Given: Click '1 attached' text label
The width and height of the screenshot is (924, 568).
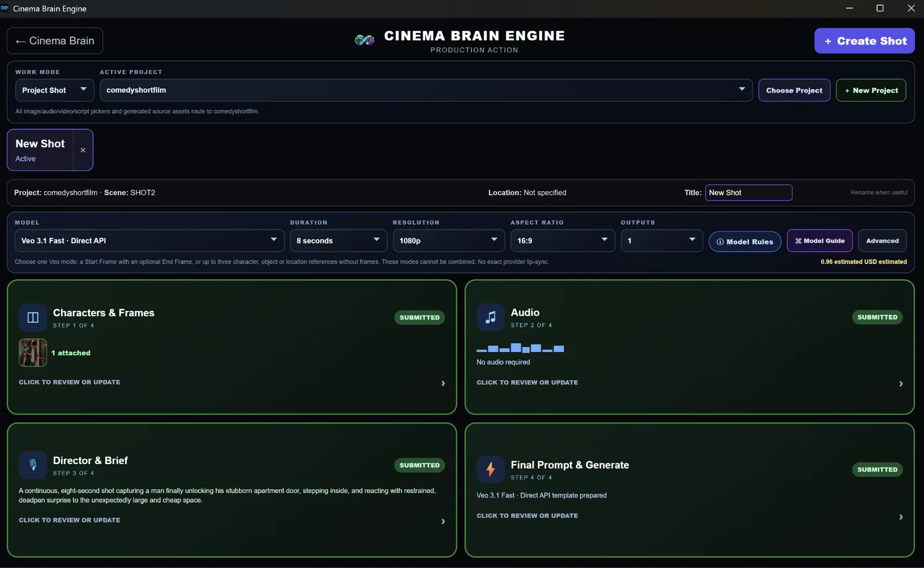Looking at the screenshot, I should coord(71,353).
